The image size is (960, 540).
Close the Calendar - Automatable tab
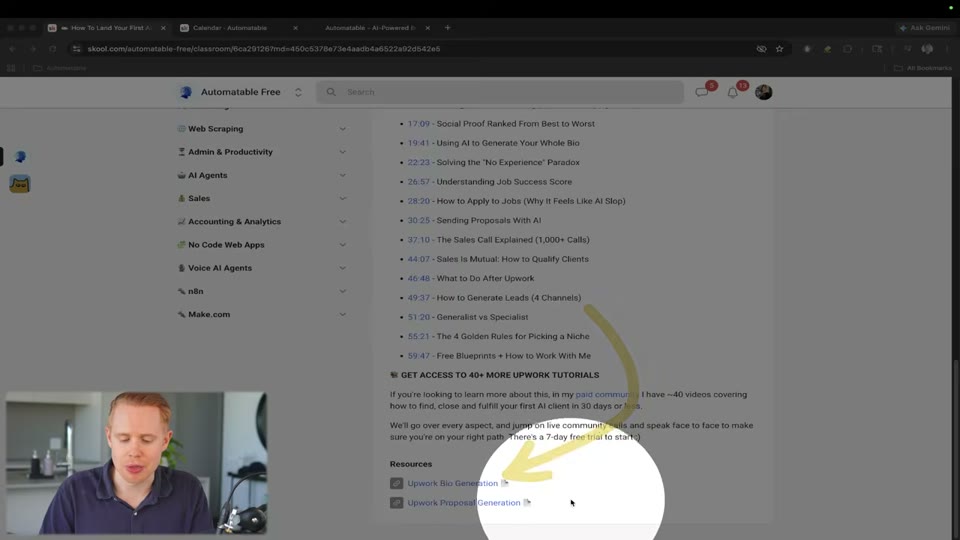pos(295,28)
